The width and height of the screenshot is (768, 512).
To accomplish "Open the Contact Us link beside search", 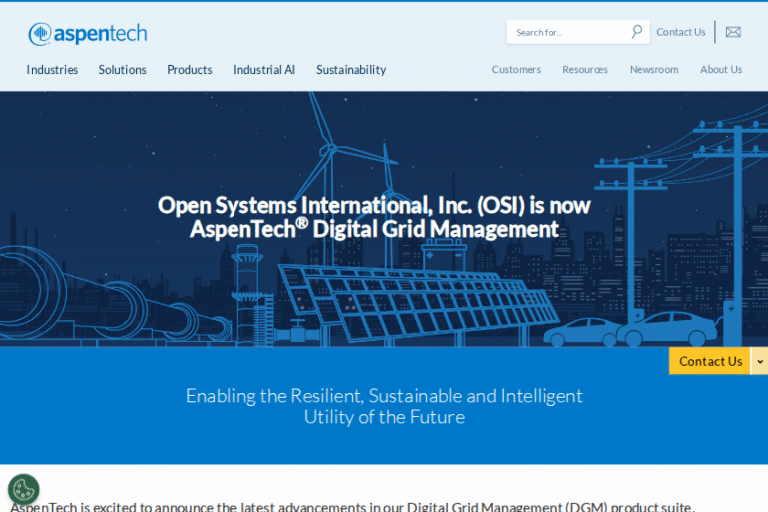I will 681,32.
